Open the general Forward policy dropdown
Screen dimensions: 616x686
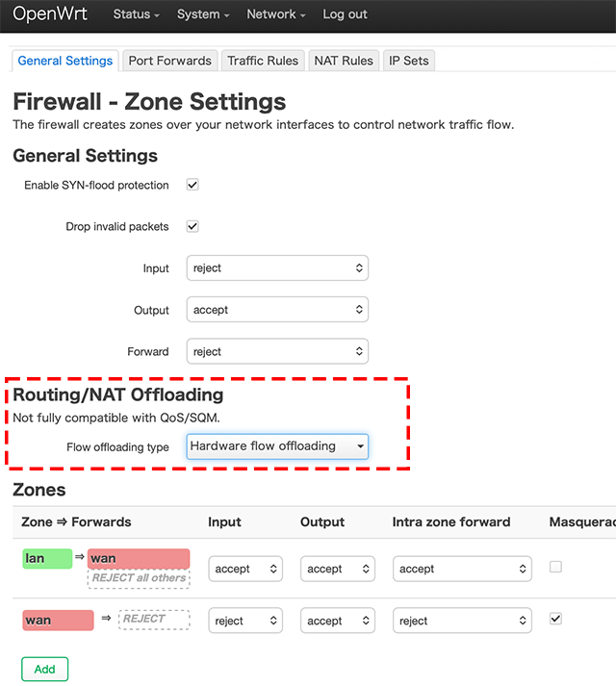click(277, 351)
